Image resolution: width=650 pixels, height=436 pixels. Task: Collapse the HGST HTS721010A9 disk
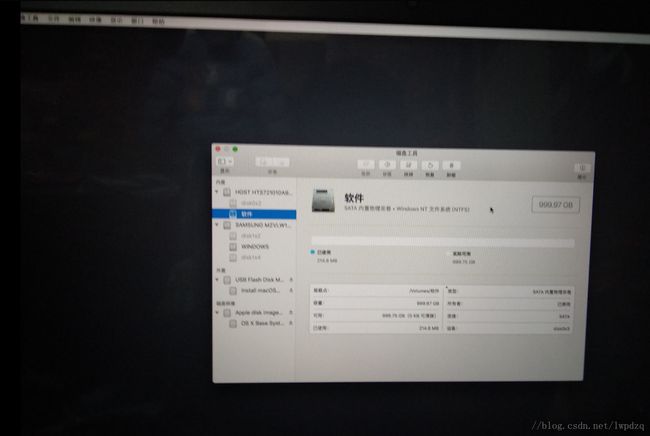point(216,192)
